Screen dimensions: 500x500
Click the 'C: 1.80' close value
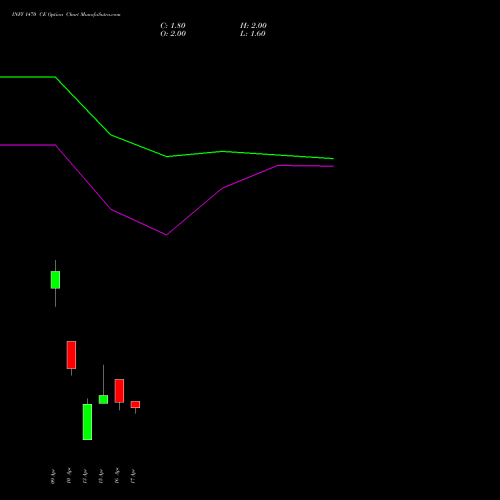click(173, 26)
